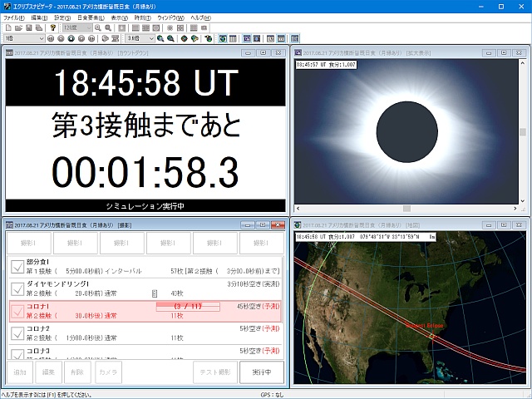Click the zoom out magnifier icon
Screen dimensions: 532x399
point(108,27)
